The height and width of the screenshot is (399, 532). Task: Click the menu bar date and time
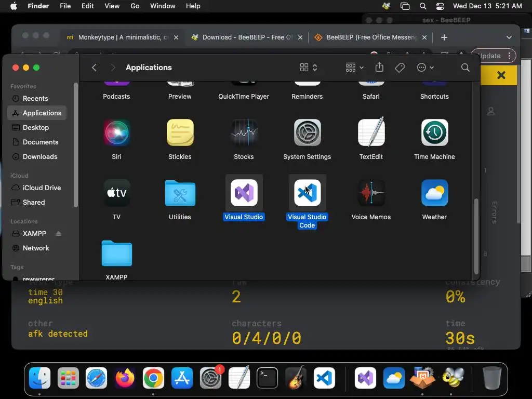click(487, 6)
